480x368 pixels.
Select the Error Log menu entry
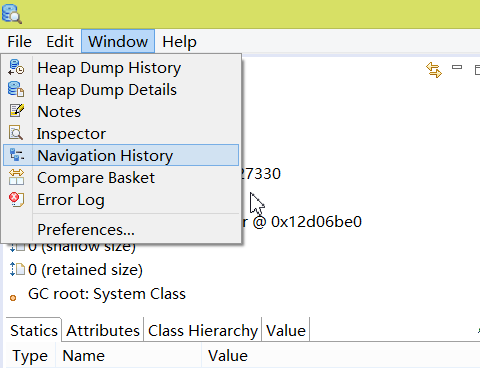pos(121,200)
